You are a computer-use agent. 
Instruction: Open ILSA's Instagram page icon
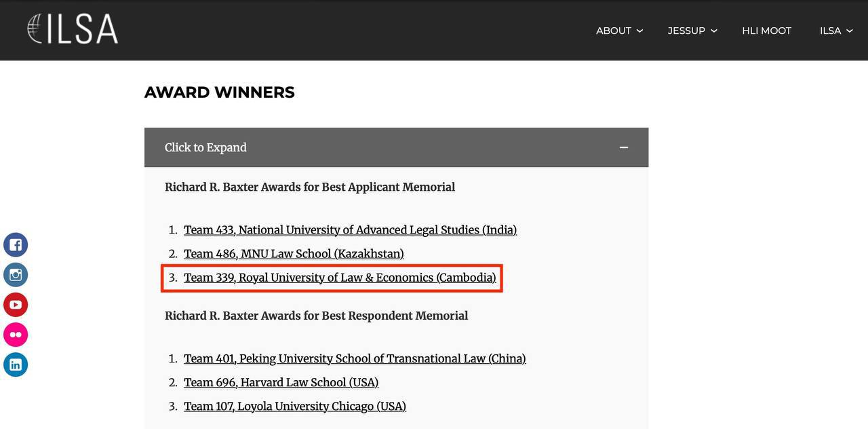point(16,275)
